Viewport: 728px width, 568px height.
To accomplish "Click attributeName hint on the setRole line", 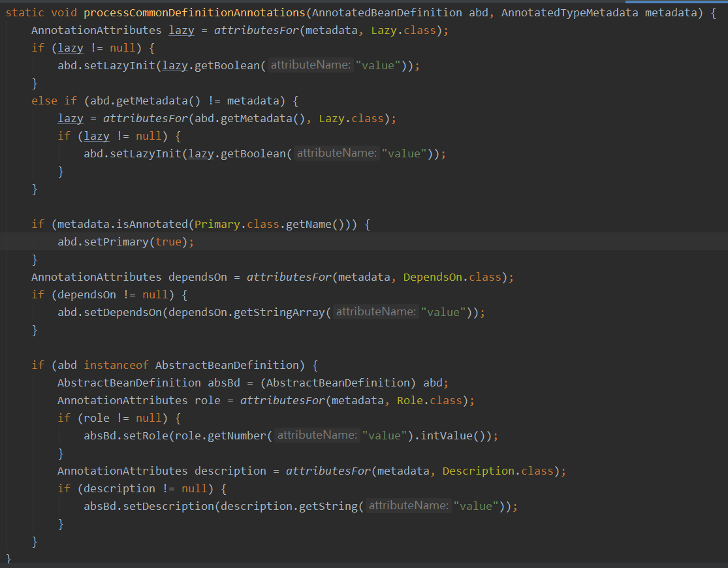I will pyautogui.click(x=317, y=435).
